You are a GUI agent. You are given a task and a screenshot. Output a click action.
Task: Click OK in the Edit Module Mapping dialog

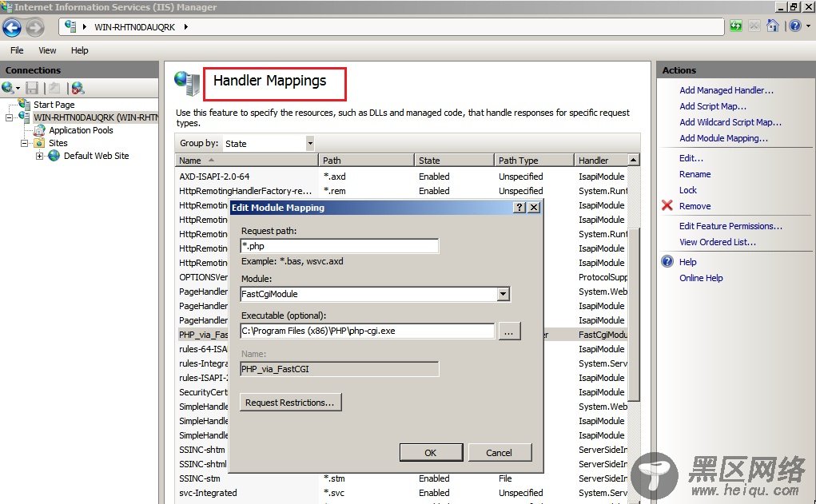(431, 453)
